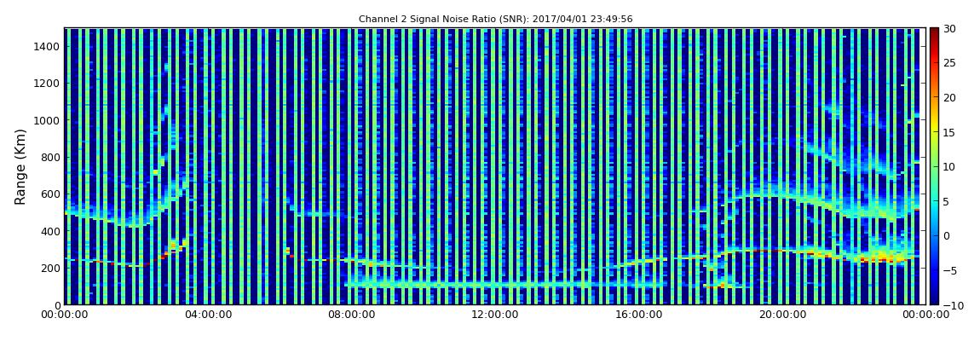Screen dimensions: 980x347
Task: Click the 'Range (Km)' y-axis label
Action: 20,166
